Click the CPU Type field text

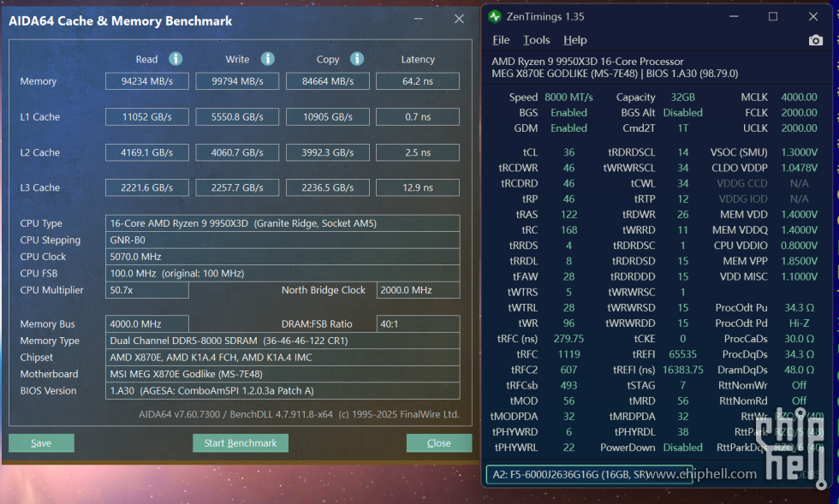(283, 223)
